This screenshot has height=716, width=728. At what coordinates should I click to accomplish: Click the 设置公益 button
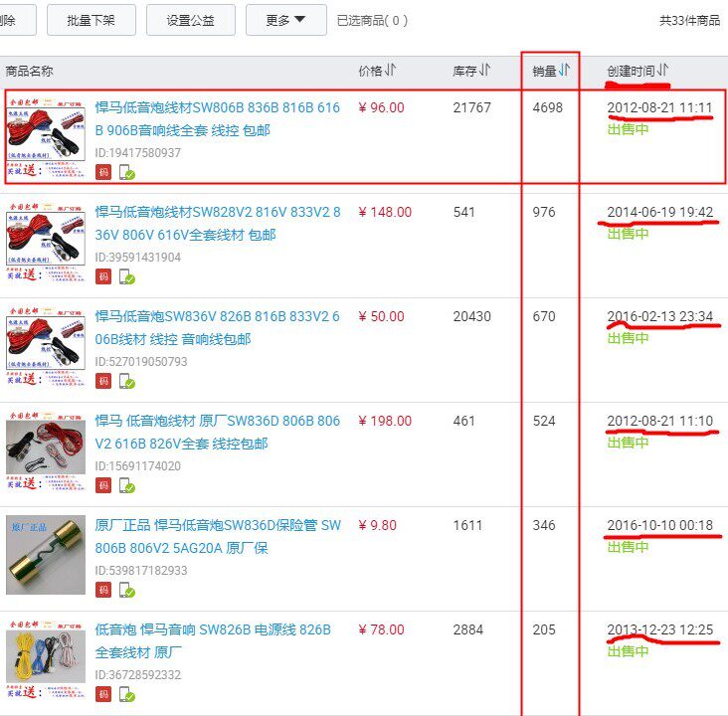pyautogui.click(x=191, y=20)
